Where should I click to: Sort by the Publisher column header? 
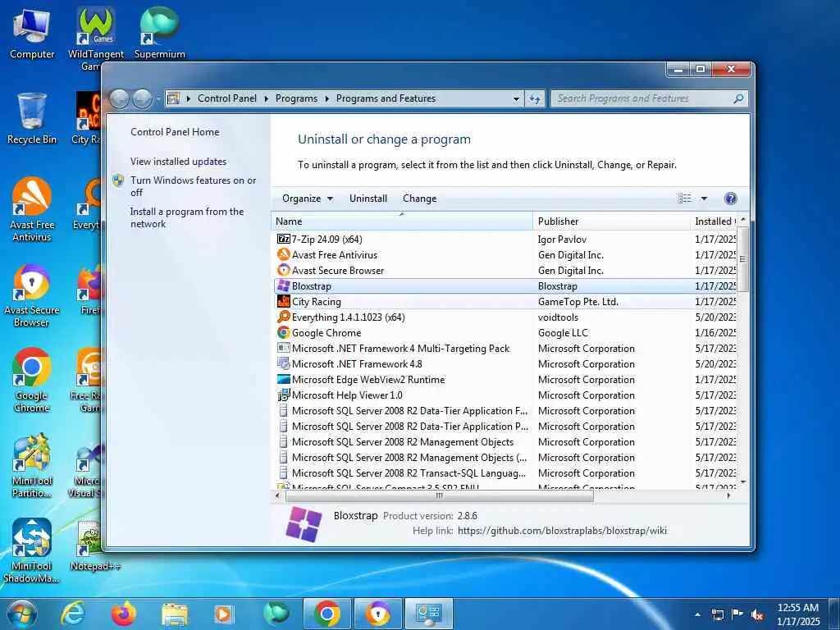pos(612,221)
